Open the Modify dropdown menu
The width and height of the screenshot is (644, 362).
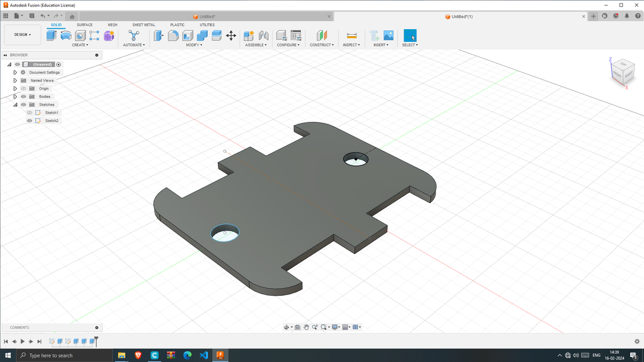tap(194, 45)
